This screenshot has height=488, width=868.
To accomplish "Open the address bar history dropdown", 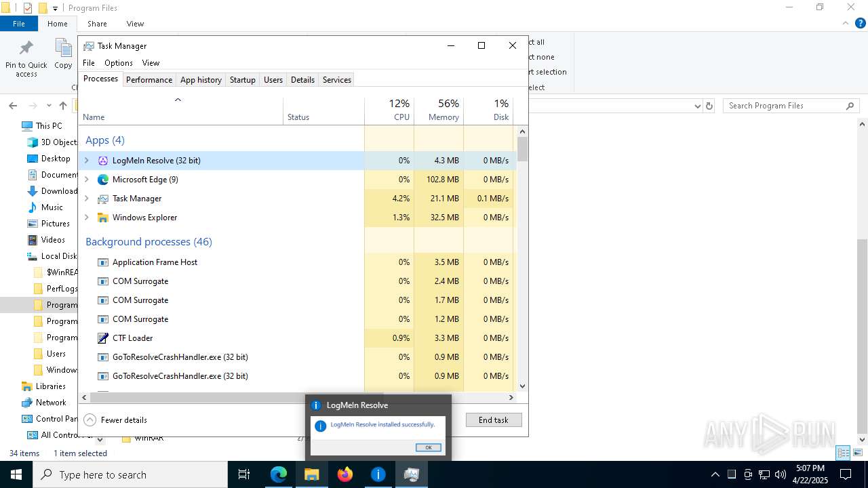I will pos(697,106).
